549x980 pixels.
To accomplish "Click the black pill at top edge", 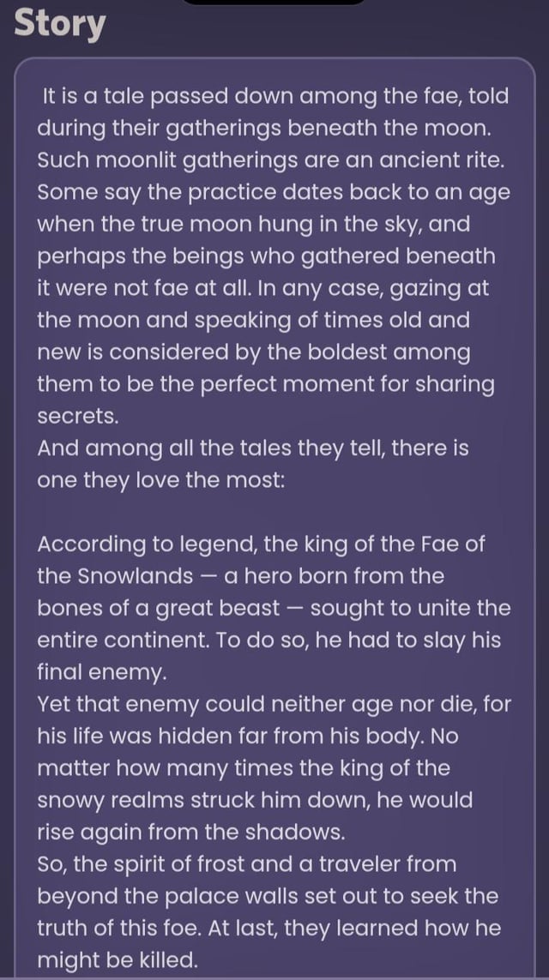I will click(274, 3).
